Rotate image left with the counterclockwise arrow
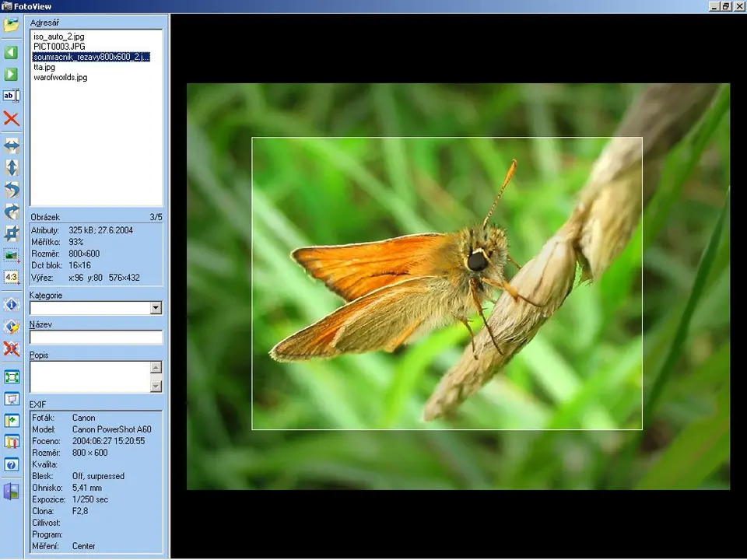This screenshot has width=747, height=560. 11,190
